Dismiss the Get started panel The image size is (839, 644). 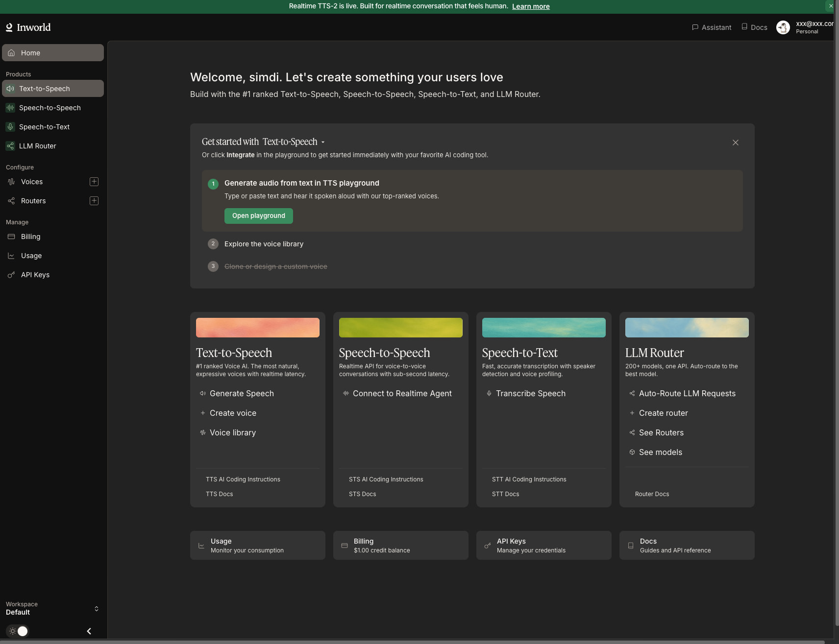click(736, 143)
